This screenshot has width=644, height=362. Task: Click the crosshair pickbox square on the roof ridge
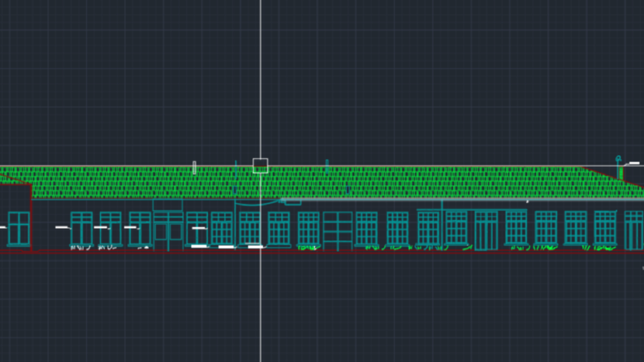tap(261, 166)
